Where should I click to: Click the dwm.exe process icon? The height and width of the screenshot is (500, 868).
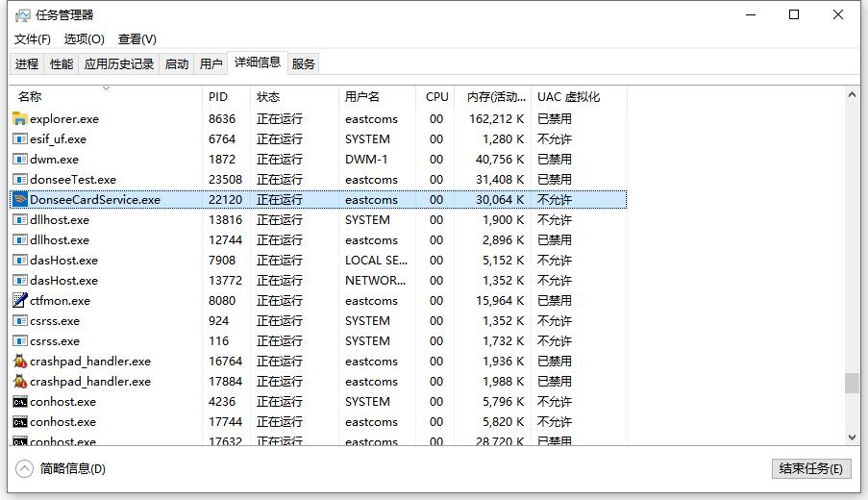click(x=20, y=160)
